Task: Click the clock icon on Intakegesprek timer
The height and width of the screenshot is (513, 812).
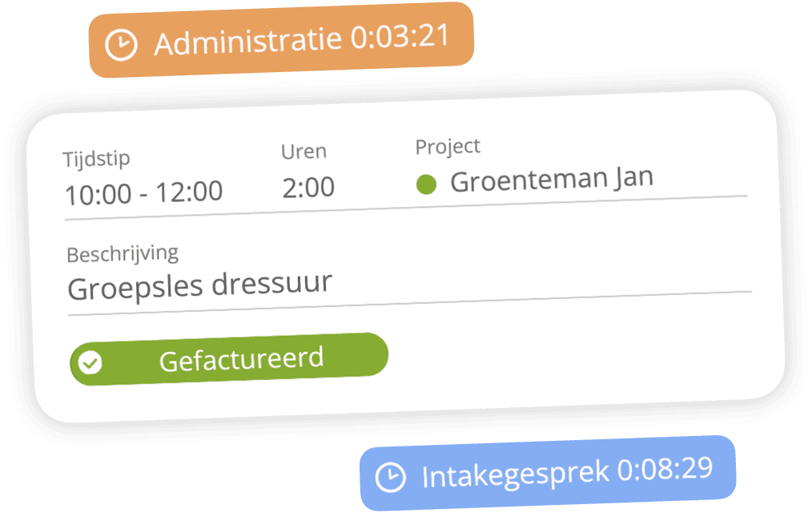Action: tap(391, 477)
